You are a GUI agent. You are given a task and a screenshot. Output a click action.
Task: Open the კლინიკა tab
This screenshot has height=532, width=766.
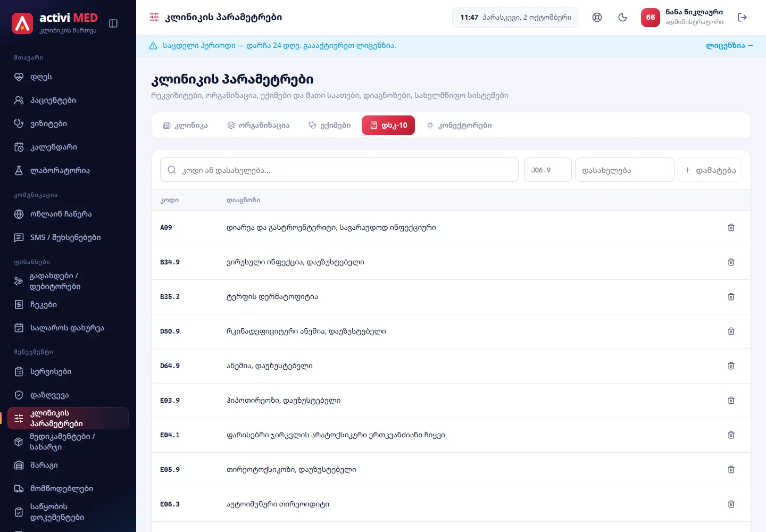(185, 126)
